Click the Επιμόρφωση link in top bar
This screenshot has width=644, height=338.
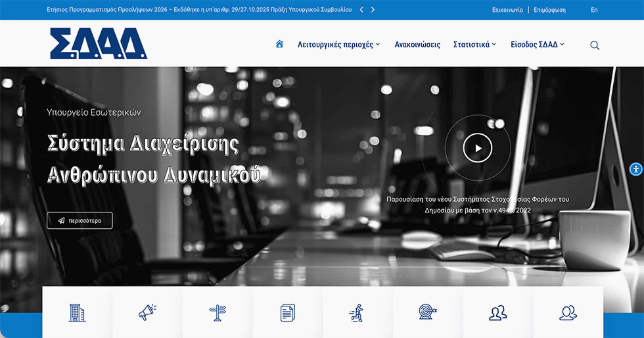click(x=549, y=10)
